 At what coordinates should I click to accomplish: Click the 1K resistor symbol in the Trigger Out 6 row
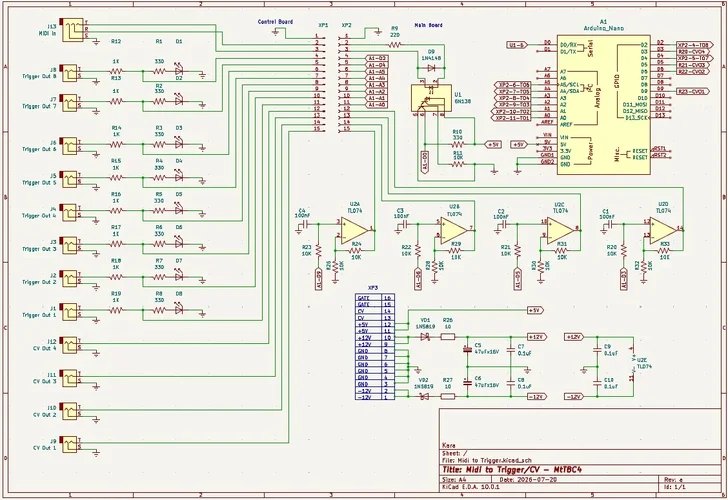pyautogui.click(x=116, y=144)
